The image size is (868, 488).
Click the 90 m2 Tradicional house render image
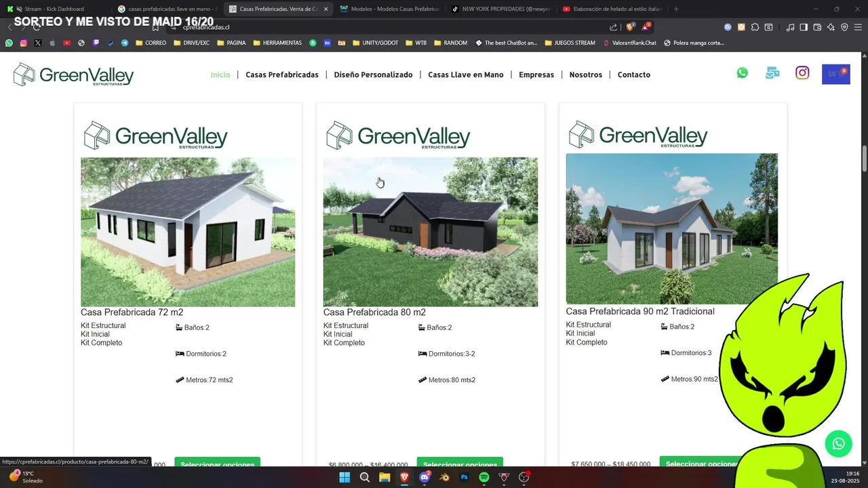pyautogui.click(x=672, y=228)
